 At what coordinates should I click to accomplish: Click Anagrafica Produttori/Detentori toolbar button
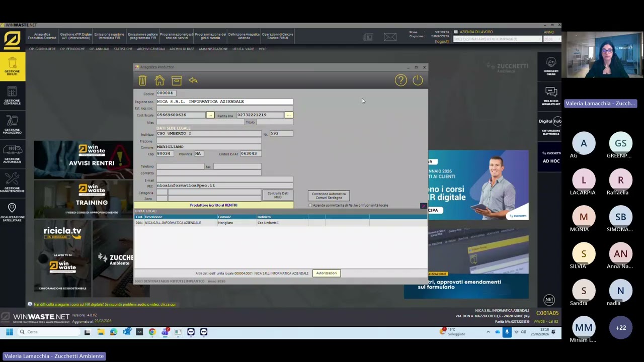(42, 36)
